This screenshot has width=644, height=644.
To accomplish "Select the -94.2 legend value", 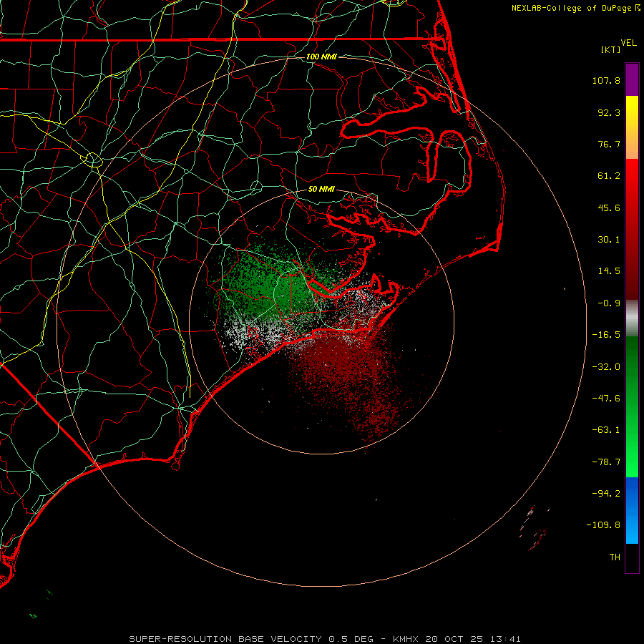I will (x=606, y=493).
